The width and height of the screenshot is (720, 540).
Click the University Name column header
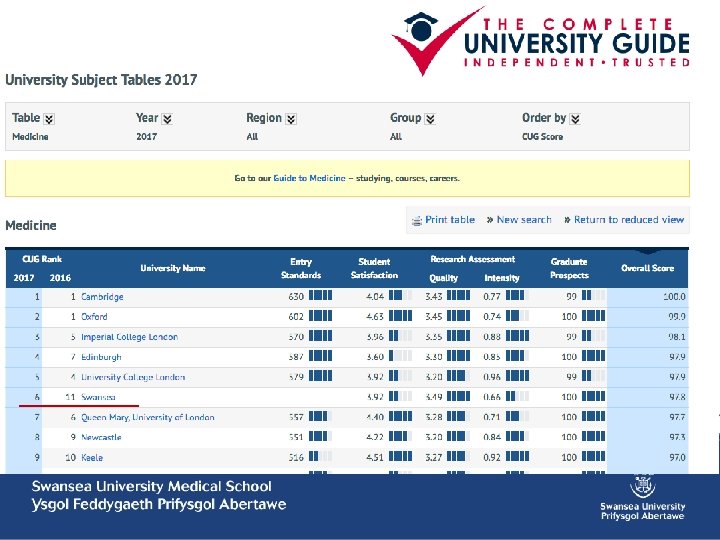[173, 268]
